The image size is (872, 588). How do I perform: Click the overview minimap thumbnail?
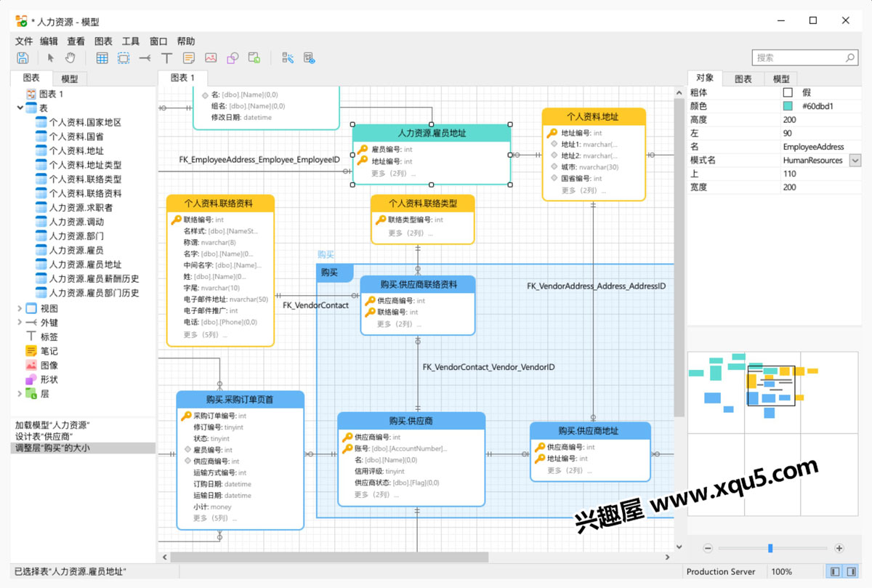pos(773,435)
